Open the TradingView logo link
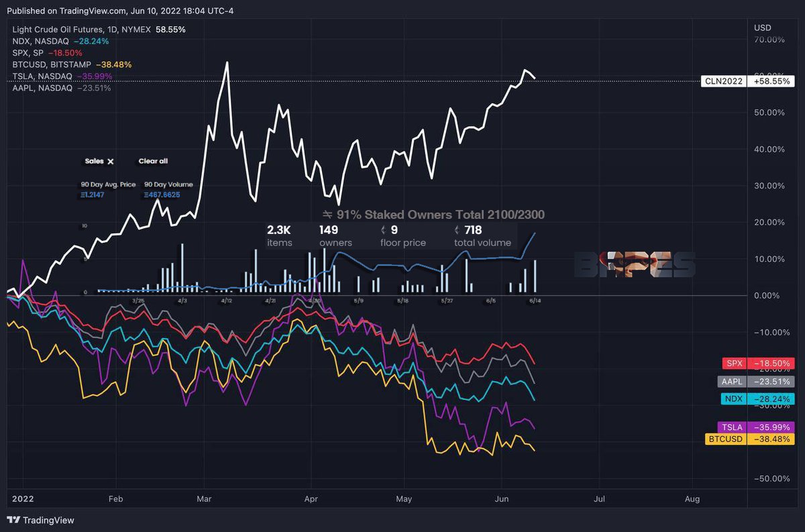Screen dimensions: 805x532 pyautogui.click(x=40, y=520)
